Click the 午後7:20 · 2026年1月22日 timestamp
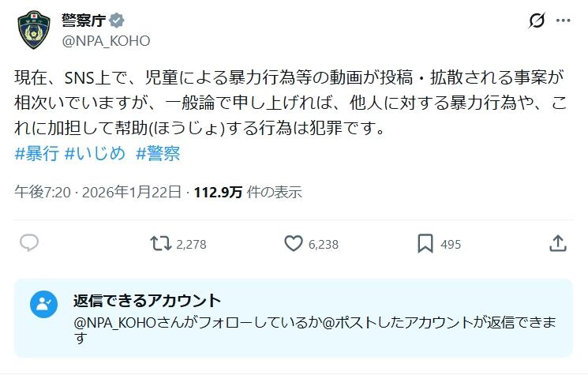The height and width of the screenshot is (375, 588). [98, 192]
